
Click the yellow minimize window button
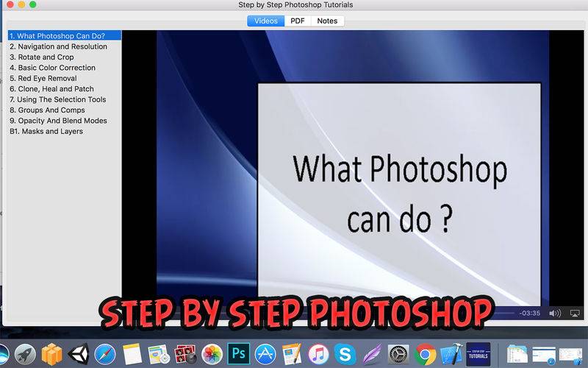(22, 4)
